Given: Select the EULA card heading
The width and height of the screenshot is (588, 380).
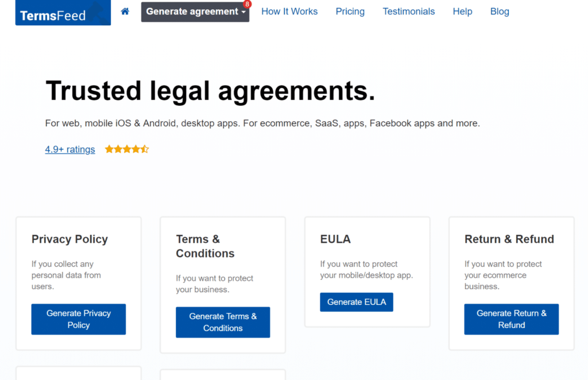Looking at the screenshot, I should (335, 239).
